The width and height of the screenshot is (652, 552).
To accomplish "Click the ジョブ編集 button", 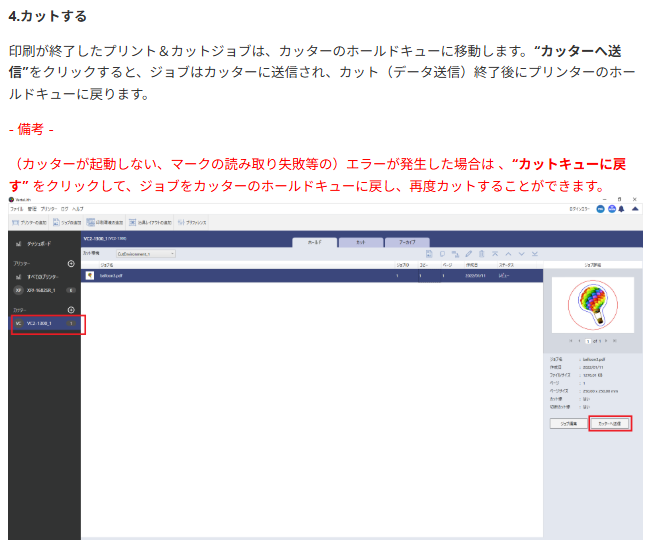I will [567, 424].
